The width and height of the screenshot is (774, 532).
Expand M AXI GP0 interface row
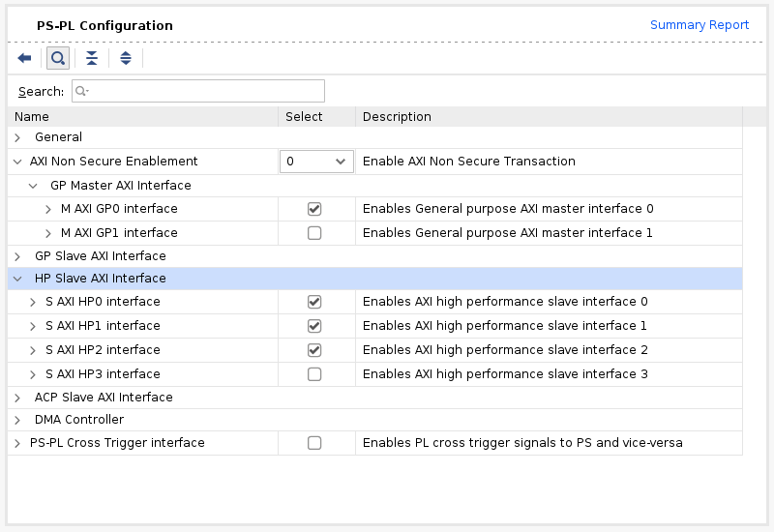click(x=47, y=209)
